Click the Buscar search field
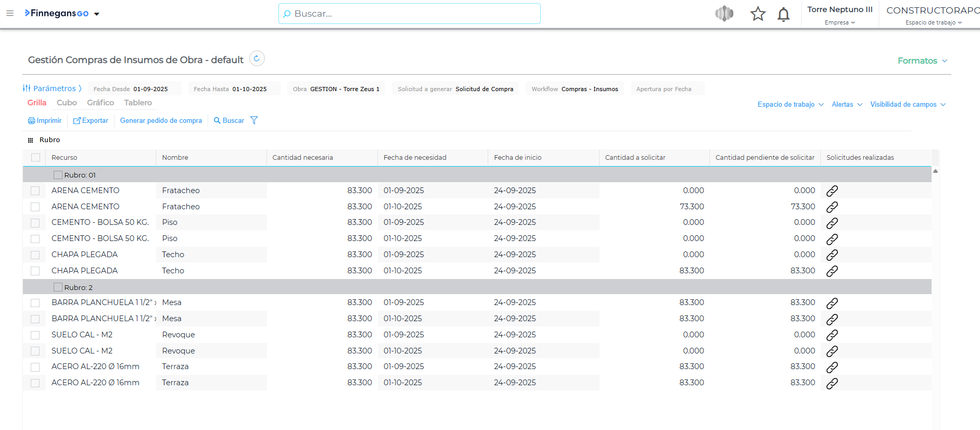 (409, 14)
